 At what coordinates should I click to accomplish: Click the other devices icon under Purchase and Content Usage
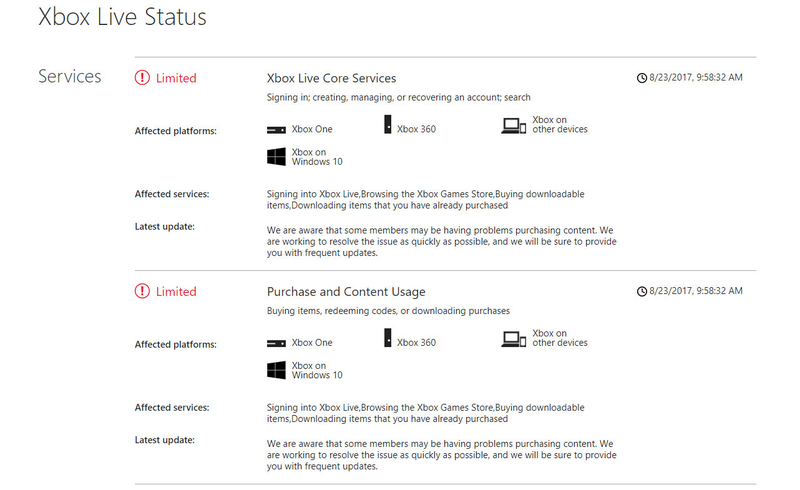click(x=513, y=339)
